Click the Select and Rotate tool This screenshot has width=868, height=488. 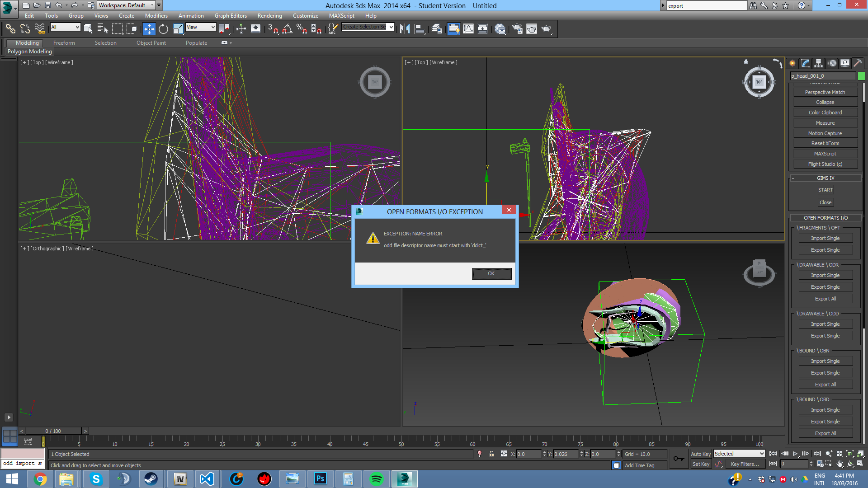pos(163,29)
